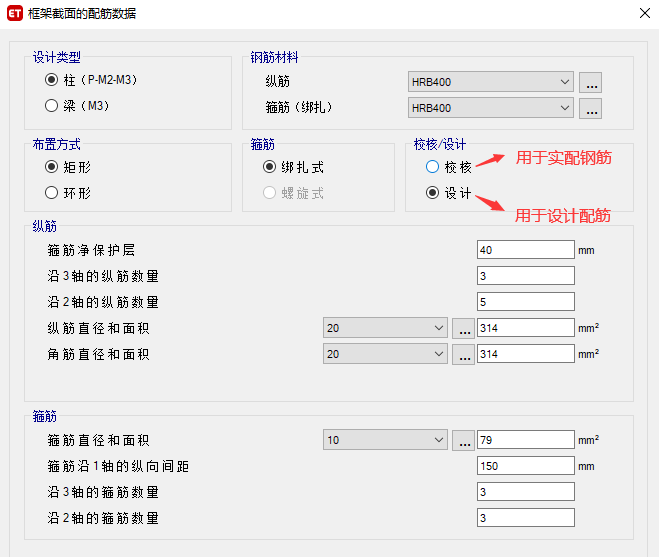Open 纵筋直径和面积 diameter dropdown
The height and width of the screenshot is (557, 659).
point(385,328)
